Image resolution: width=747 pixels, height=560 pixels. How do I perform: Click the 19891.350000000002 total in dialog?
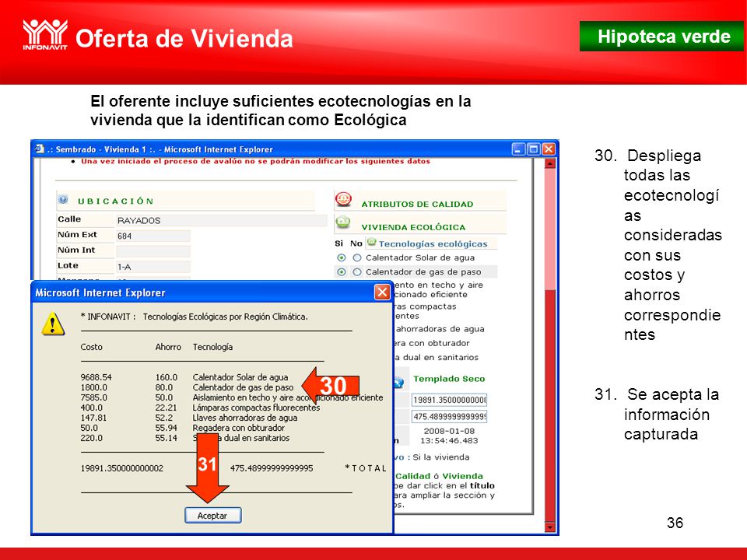[x=122, y=468]
